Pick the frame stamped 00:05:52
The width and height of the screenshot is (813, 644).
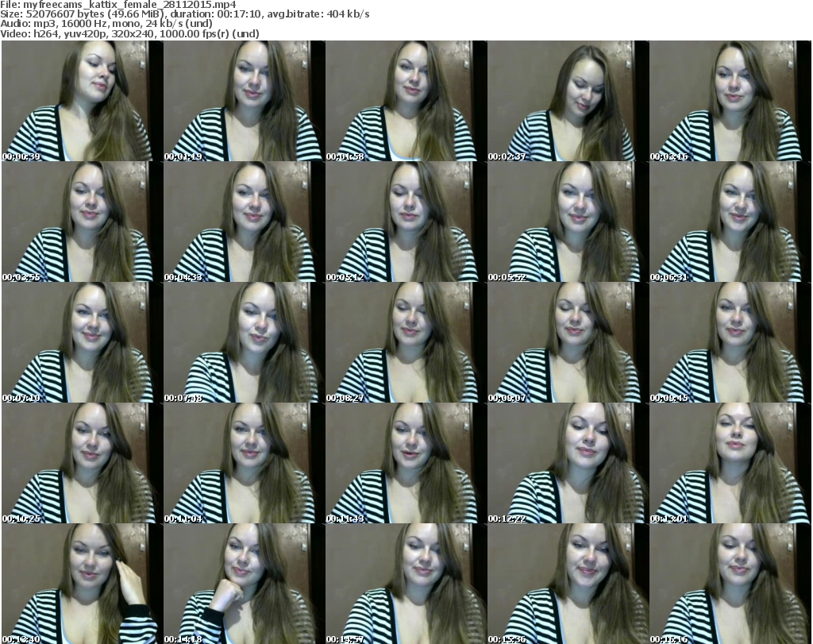click(x=568, y=222)
